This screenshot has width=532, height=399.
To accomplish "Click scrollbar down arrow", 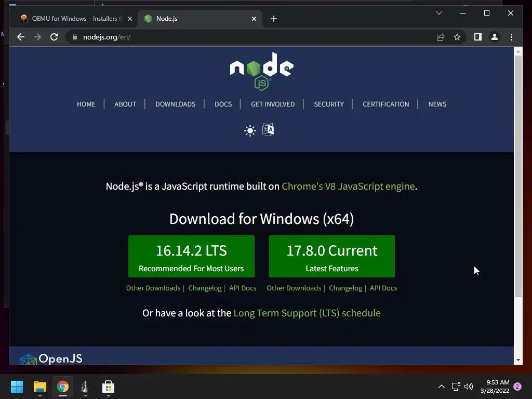I will (518, 360).
